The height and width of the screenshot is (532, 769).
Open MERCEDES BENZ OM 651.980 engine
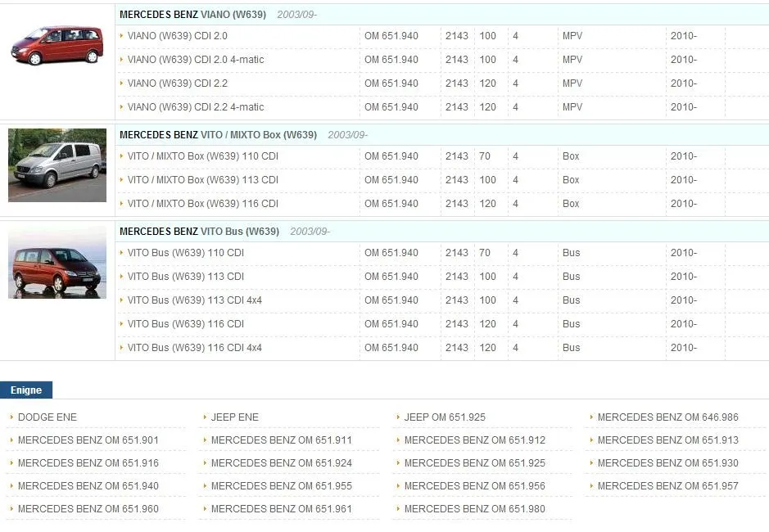475,509
